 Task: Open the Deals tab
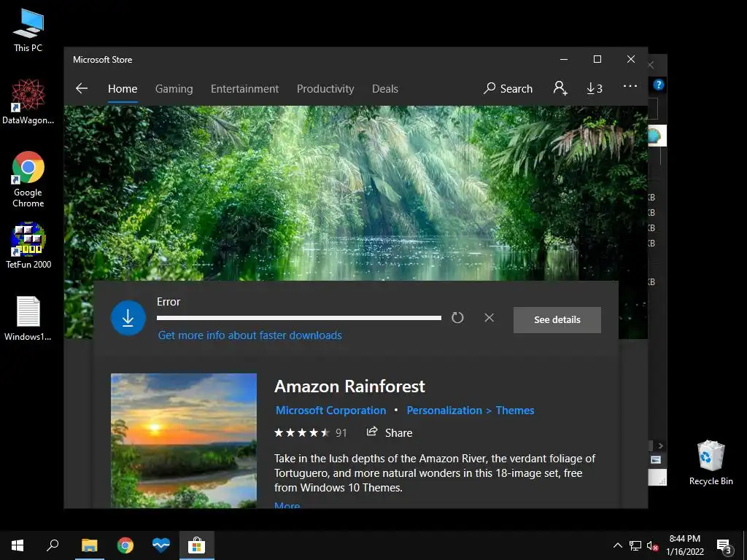pyautogui.click(x=385, y=88)
